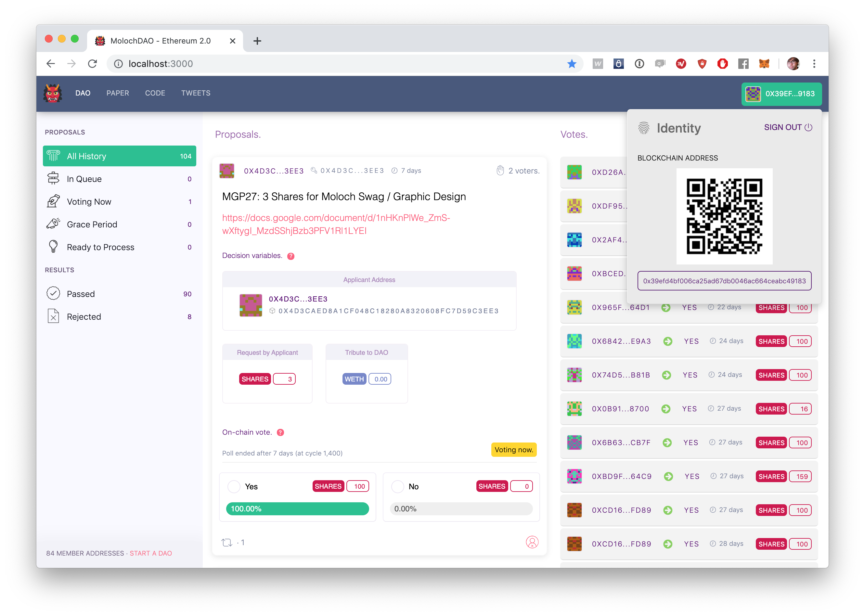Toggle the 0X39EF...9183 account identity panel
This screenshot has height=616, width=865.
[x=781, y=94]
